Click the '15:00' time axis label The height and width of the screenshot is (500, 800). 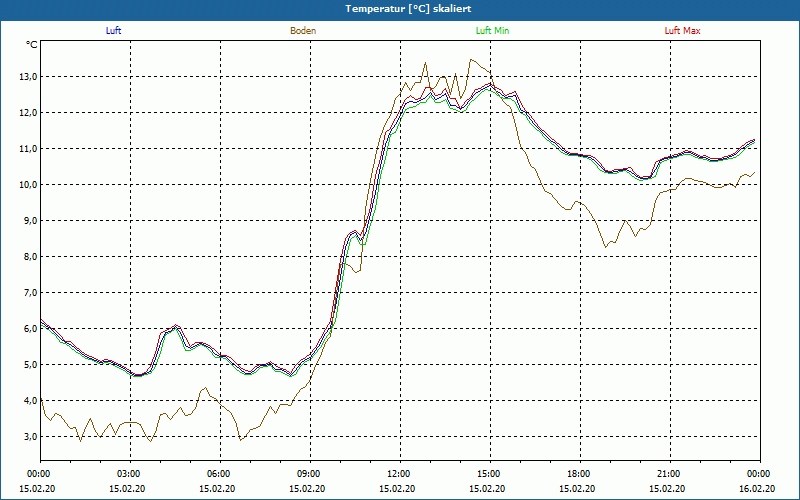click(491, 474)
